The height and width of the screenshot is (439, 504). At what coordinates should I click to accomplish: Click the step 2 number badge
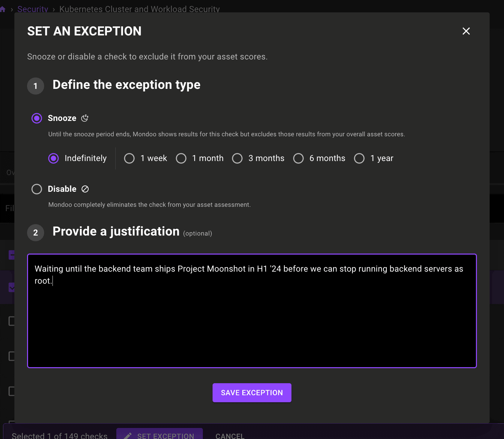(x=35, y=233)
